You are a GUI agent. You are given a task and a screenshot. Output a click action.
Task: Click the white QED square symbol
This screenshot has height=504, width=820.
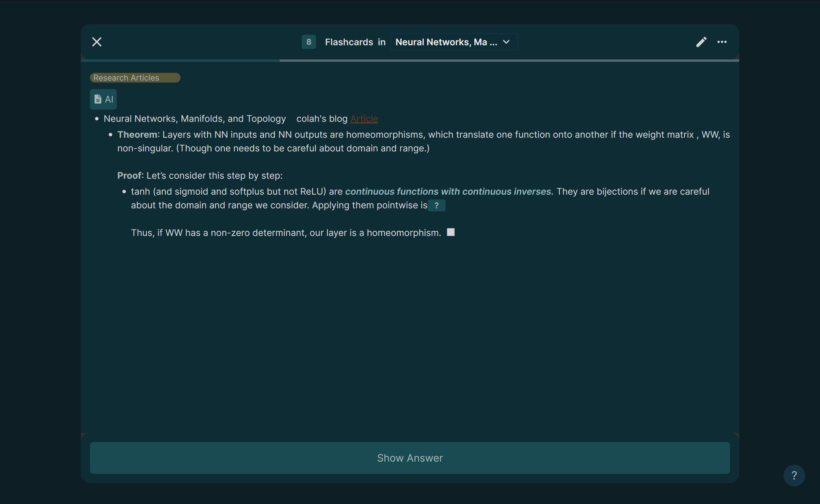coord(450,232)
